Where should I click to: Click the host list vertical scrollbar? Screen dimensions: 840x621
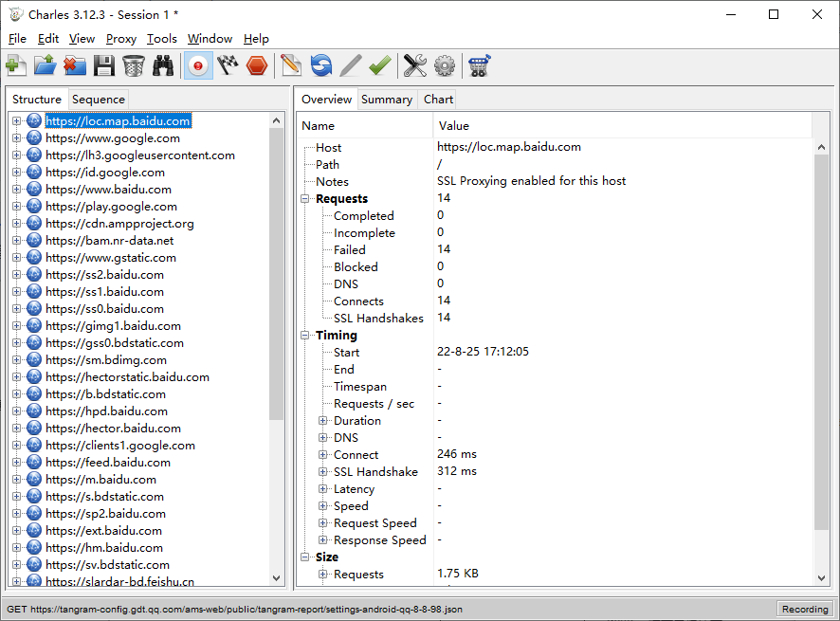277,284
